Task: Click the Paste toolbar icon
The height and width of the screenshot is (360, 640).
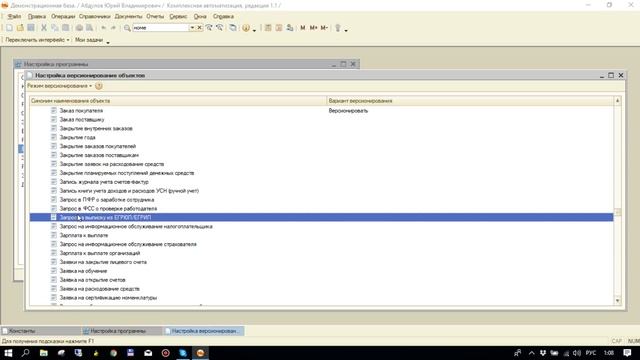Action: pyautogui.click(x=65, y=28)
